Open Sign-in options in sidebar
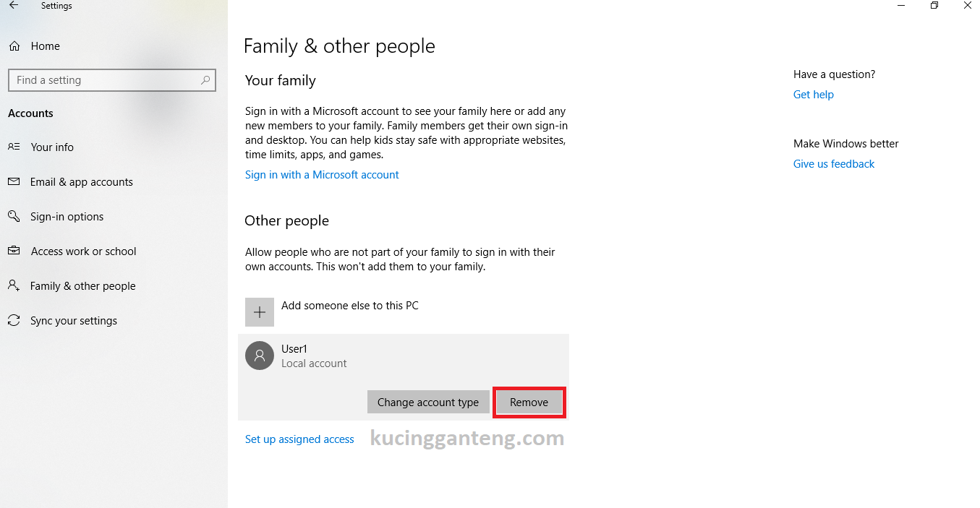This screenshot has width=980, height=508. 67,217
